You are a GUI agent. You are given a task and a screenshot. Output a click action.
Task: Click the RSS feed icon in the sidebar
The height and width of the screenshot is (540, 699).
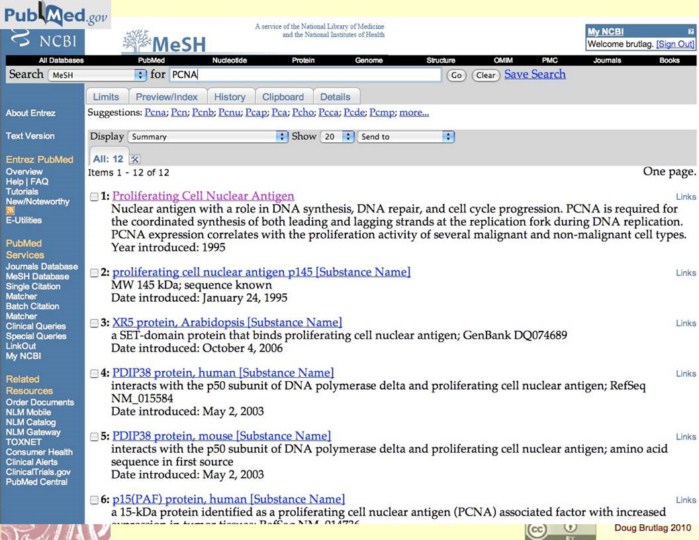(x=10, y=210)
